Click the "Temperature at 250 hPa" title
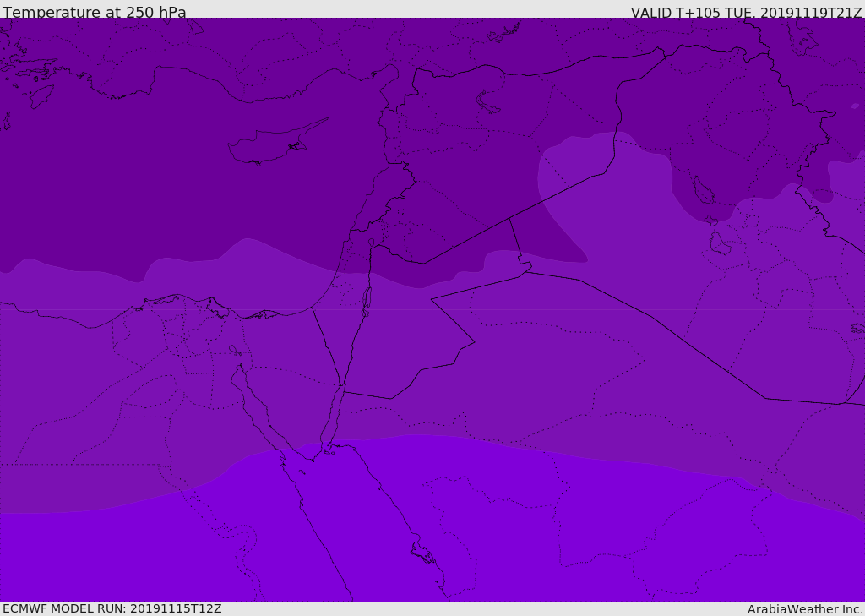This screenshot has width=865, height=616. pyautogui.click(x=94, y=12)
